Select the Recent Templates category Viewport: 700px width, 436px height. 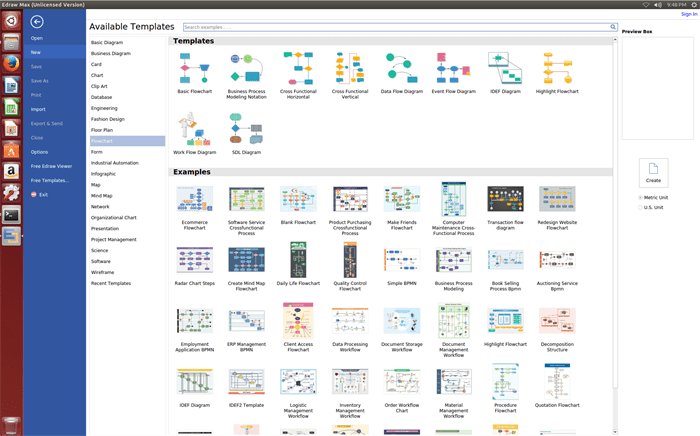[x=111, y=283]
